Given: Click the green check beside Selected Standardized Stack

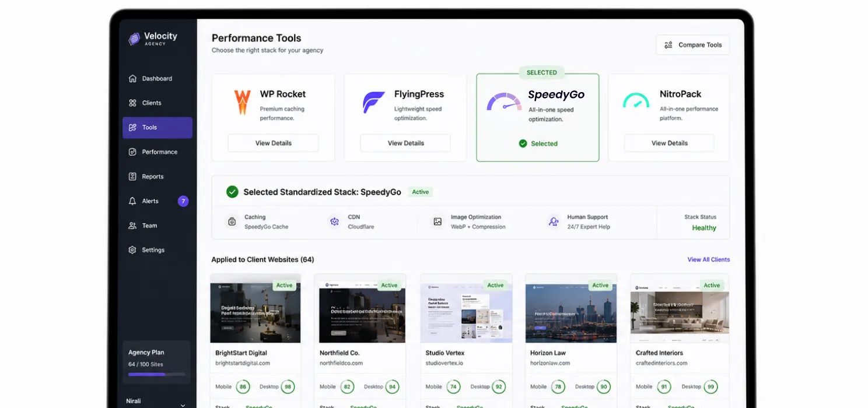Looking at the screenshot, I should [232, 192].
